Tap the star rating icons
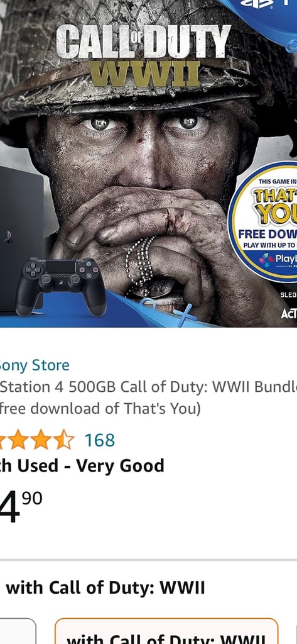Screen dimensions: 297x644 (37, 440)
